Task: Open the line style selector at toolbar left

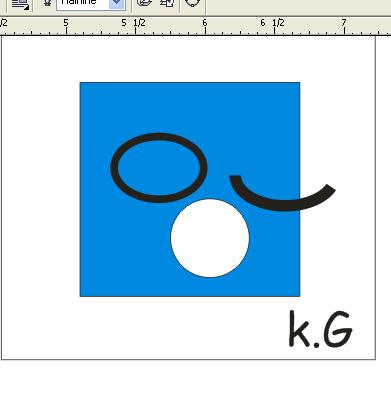Action: click(x=21, y=4)
